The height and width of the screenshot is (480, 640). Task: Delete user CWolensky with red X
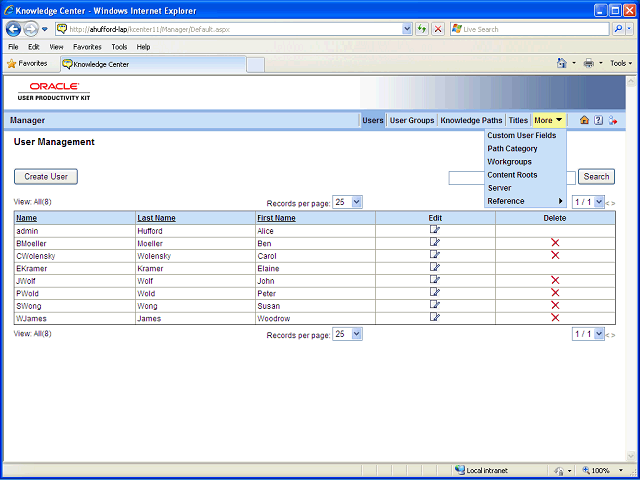pos(555,256)
